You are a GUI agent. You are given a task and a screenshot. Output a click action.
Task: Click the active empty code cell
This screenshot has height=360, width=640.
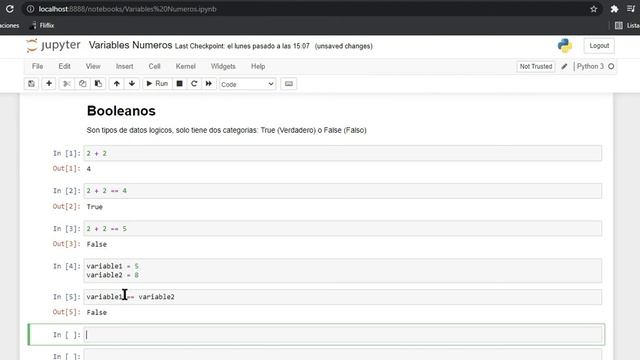[342, 335]
